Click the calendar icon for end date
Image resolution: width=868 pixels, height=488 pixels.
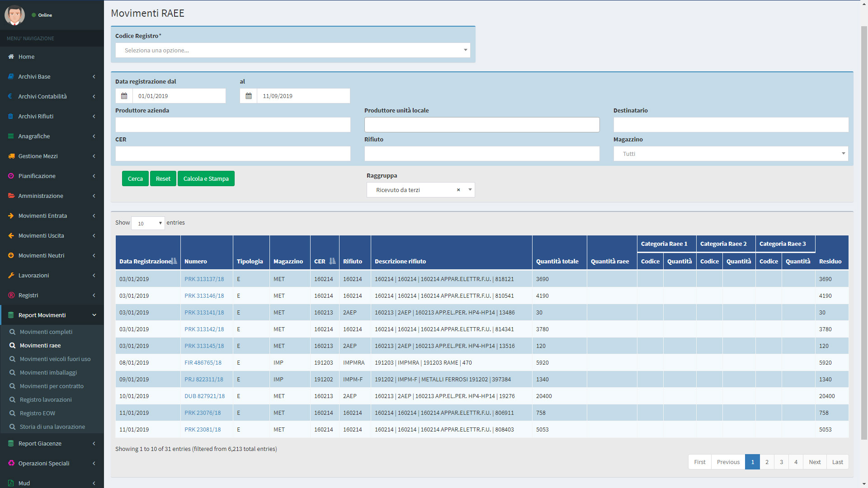(x=248, y=96)
